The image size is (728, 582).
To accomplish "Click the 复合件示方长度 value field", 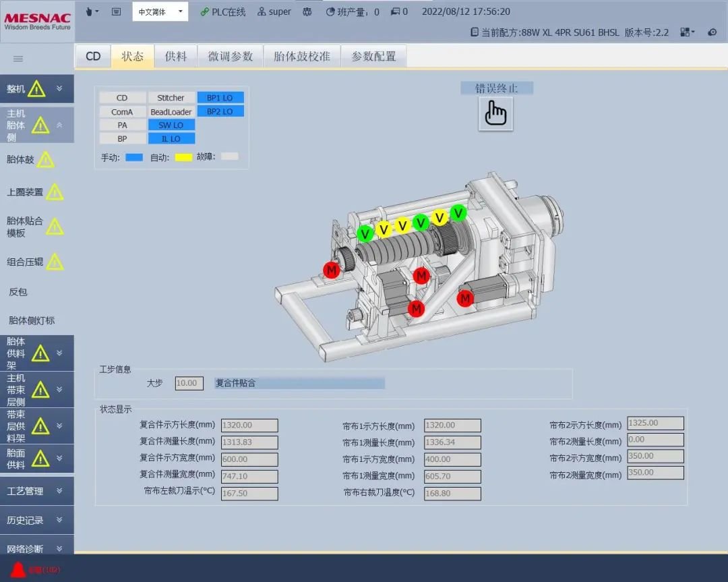I will tap(249, 426).
